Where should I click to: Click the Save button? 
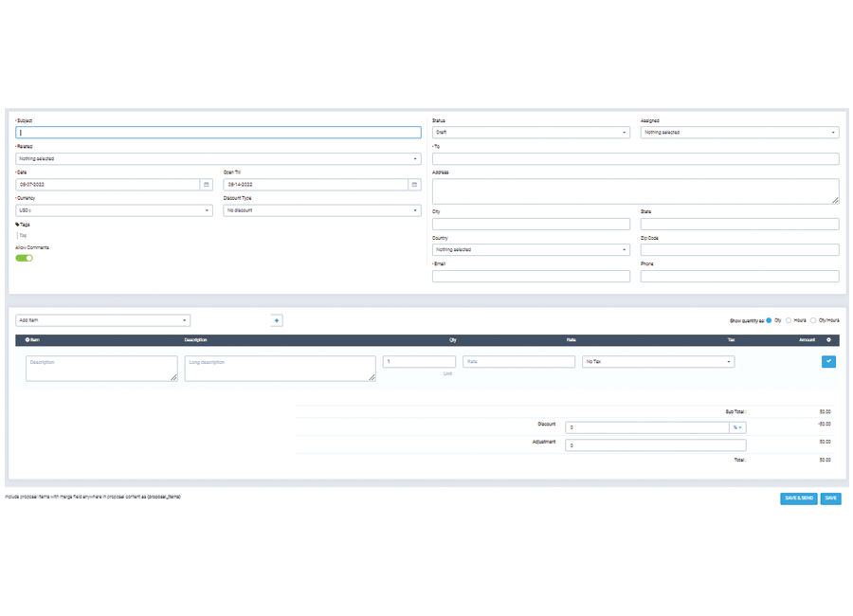pos(830,498)
